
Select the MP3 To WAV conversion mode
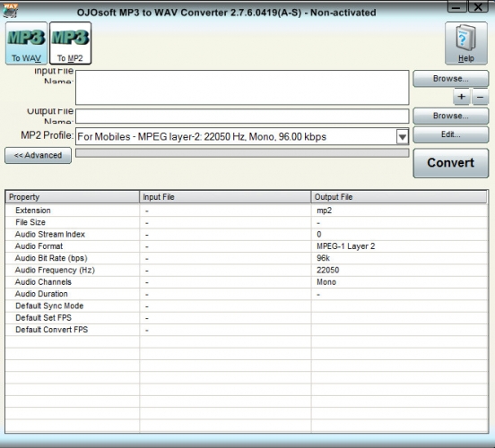(26, 43)
